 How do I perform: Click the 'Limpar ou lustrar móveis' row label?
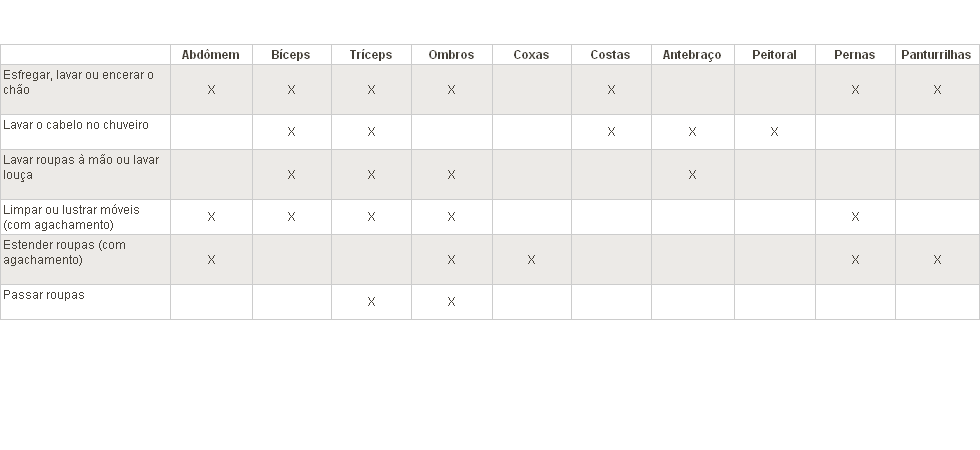point(72,217)
